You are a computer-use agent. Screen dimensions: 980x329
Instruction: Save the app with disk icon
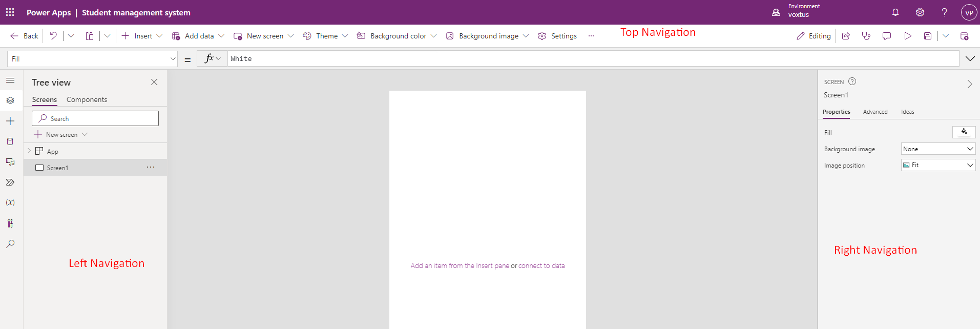tap(928, 36)
